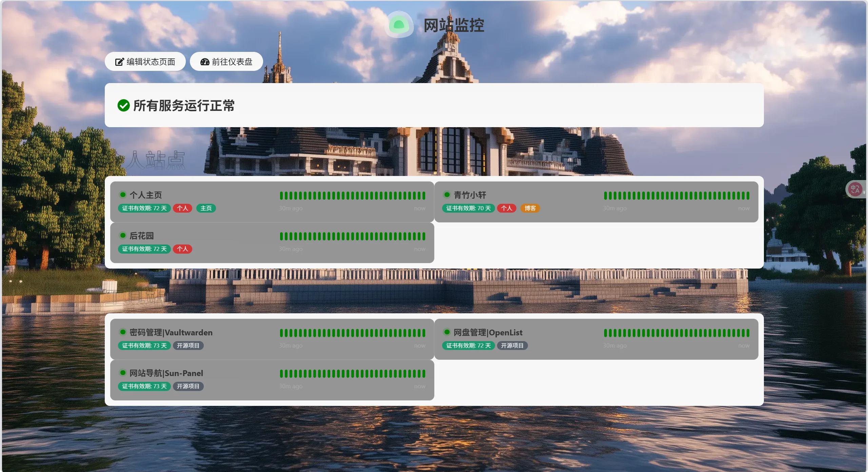Click status dot beside 网站导航|Sun-Panel
Screen dimensions: 868x472
click(123, 373)
